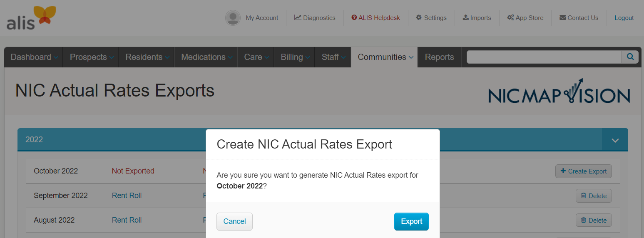This screenshot has width=644, height=238.
Task: Click the My Account avatar icon
Action: click(233, 18)
